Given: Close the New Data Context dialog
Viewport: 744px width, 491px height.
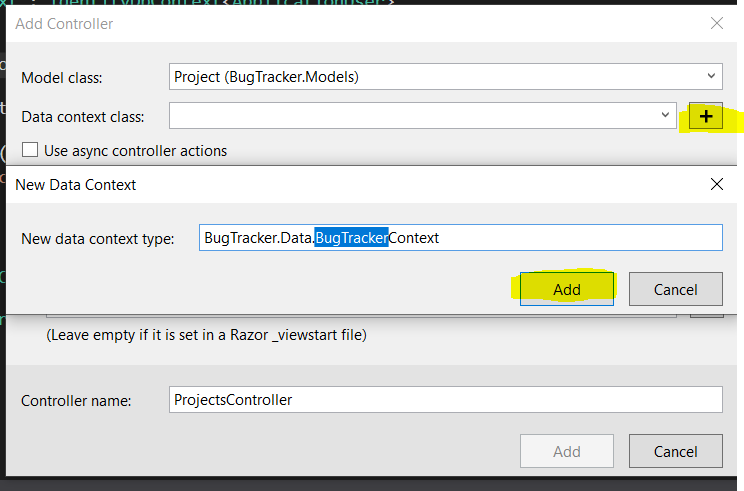Looking at the screenshot, I should pos(716,184).
